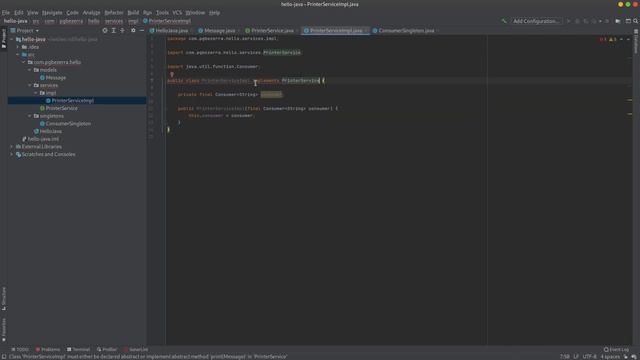The width and height of the screenshot is (640, 360).
Task: Open the Profiler tool window
Action: pyautogui.click(x=107, y=349)
